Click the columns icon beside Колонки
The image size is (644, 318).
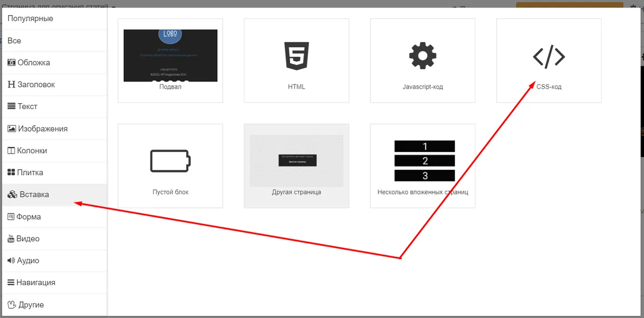(x=11, y=151)
